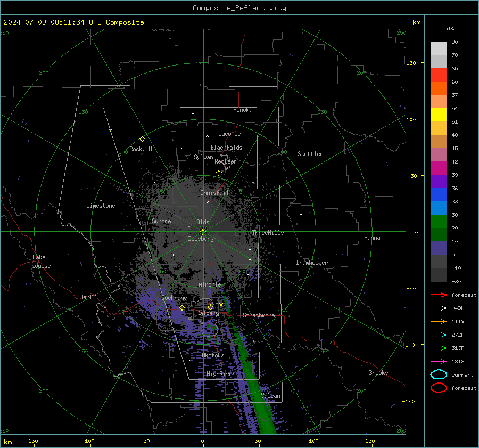Click the 04DK legend text
Screen dimensions: 479x448
458,308
